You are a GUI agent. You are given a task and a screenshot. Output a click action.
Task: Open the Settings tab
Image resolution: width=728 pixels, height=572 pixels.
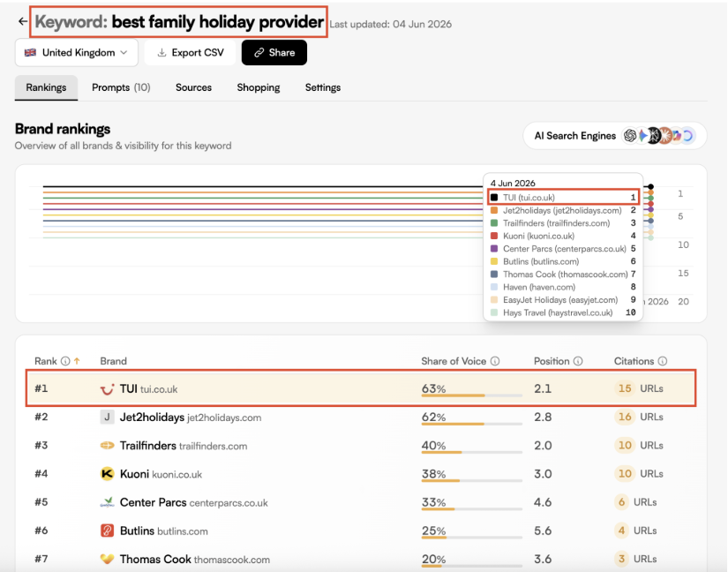[x=323, y=87]
